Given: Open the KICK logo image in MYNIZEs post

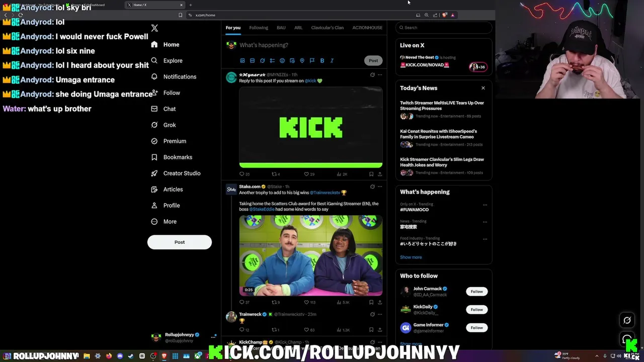Looking at the screenshot, I should coord(311,128).
